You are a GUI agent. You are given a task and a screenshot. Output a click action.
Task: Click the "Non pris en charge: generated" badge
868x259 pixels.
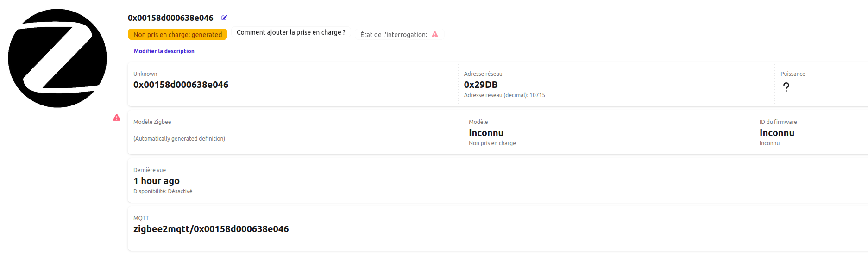[177, 35]
